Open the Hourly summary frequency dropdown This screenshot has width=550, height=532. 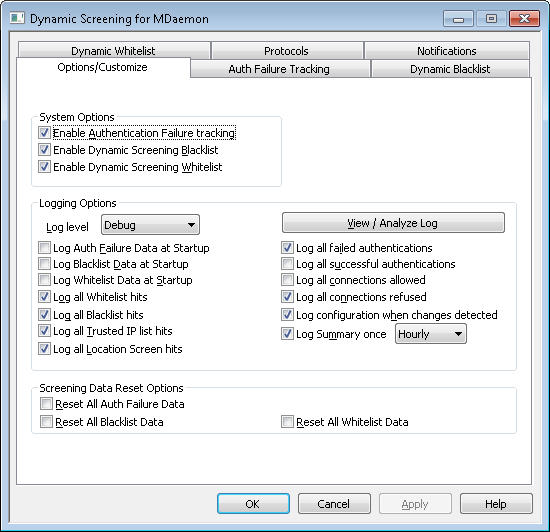click(431, 334)
